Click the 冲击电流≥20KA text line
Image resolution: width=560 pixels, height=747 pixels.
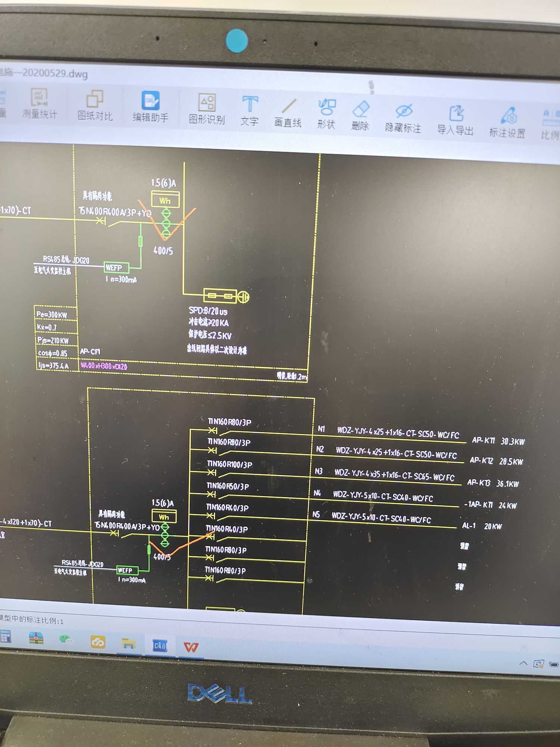[x=209, y=322]
